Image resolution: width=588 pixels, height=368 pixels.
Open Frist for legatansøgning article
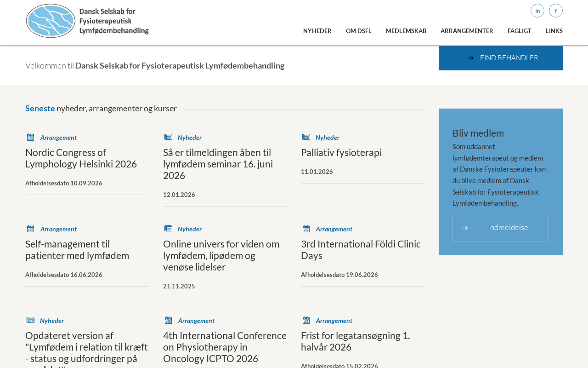[x=355, y=341]
